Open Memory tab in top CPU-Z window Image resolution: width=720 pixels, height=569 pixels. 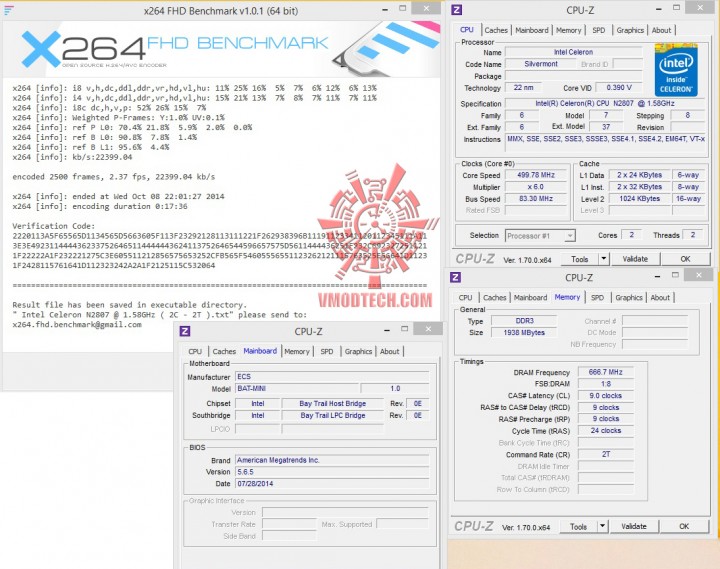pyautogui.click(x=568, y=30)
